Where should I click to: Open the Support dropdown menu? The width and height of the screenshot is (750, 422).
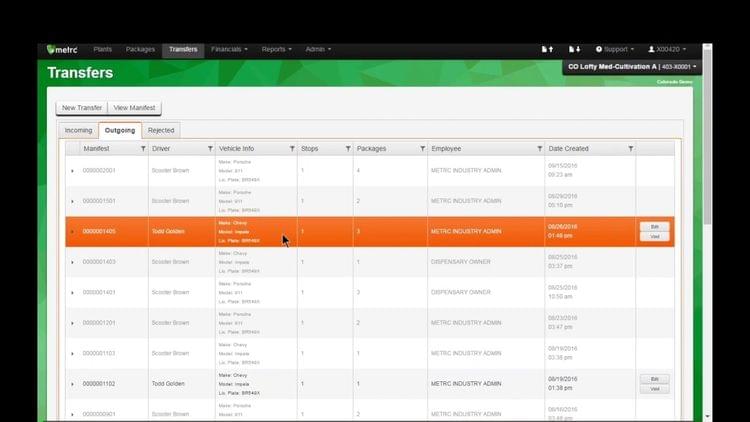(x=614, y=49)
